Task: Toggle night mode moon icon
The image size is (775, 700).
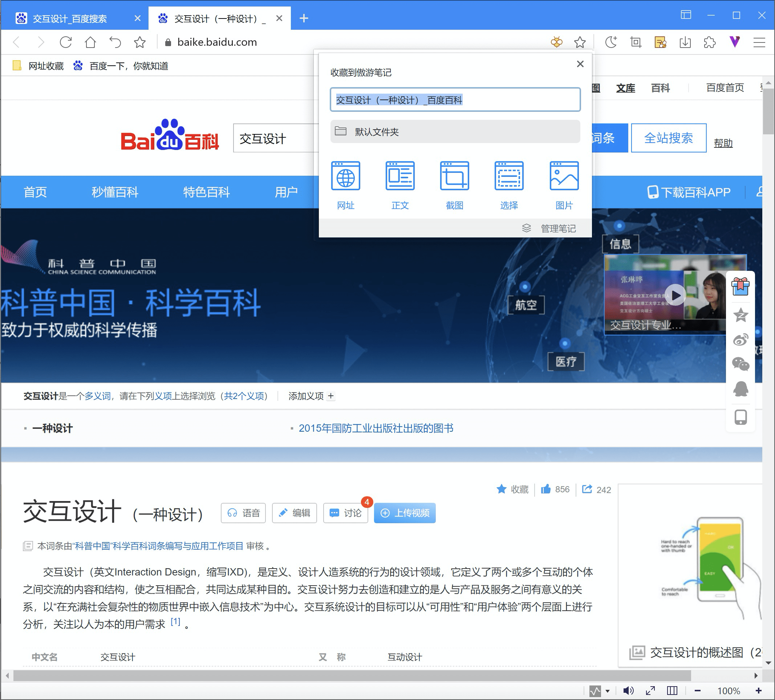Action: 611,42
